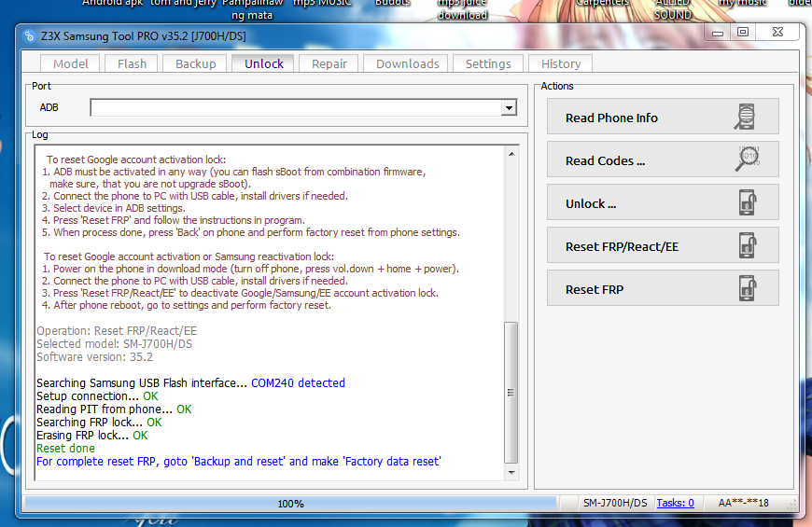Click 'Select device in ADB settings' instruction

(114, 208)
